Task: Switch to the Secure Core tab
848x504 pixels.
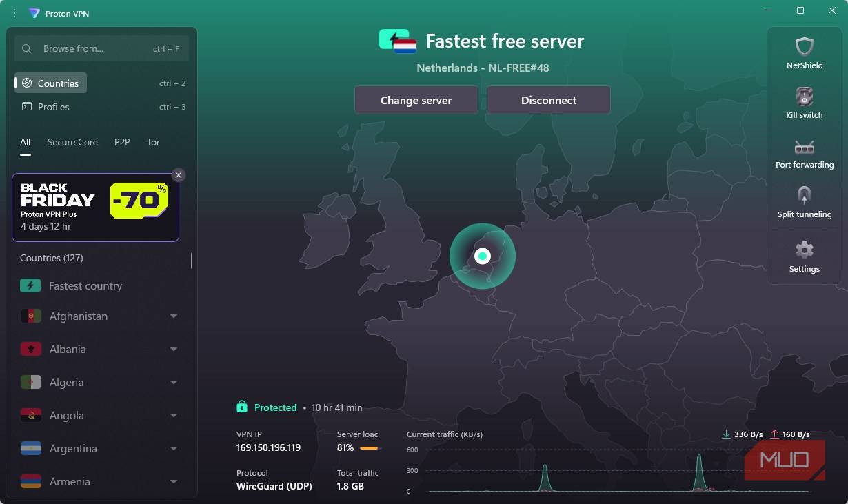Action: [x=72, y=142]
